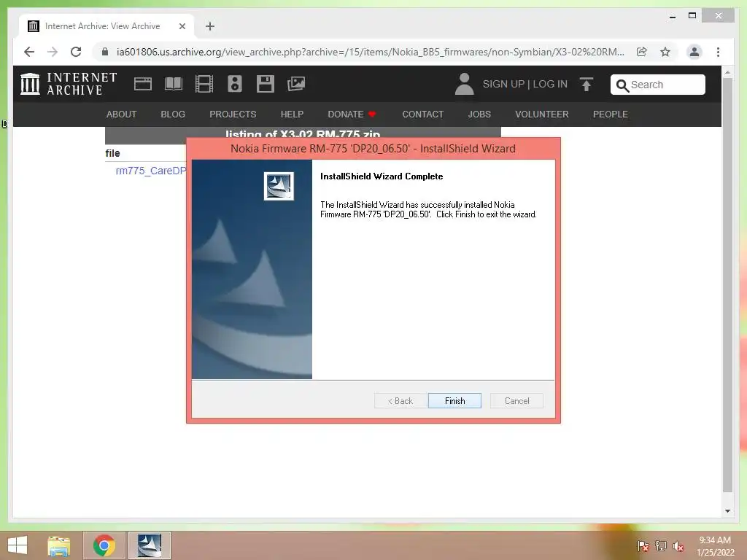Click the network icon in system tray
This screenshot has width=747, height=560.
coord(661,547)
